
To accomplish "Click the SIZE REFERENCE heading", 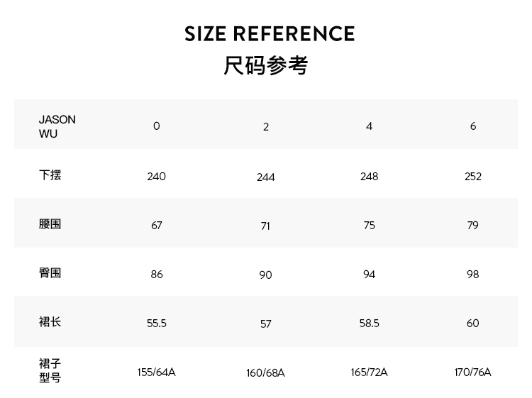I will pyautogui.click(x=270, y=34).
